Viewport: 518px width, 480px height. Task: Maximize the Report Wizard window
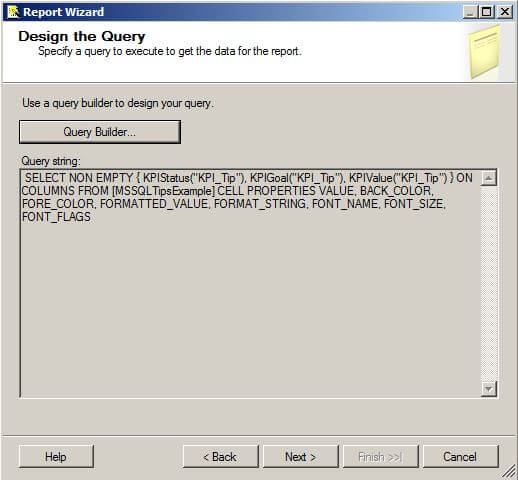[x=487, y=12]
